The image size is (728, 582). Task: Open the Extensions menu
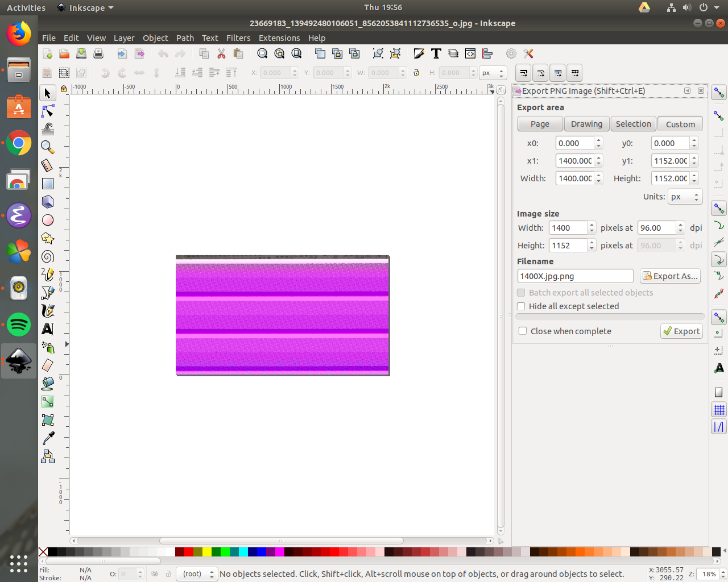tap(279, 38)
